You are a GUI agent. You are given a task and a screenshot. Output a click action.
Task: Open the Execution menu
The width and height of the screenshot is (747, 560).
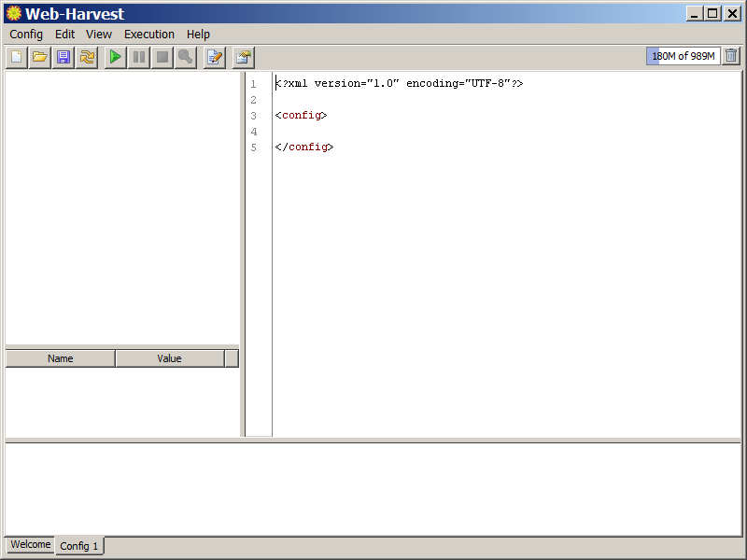[148, 34]
